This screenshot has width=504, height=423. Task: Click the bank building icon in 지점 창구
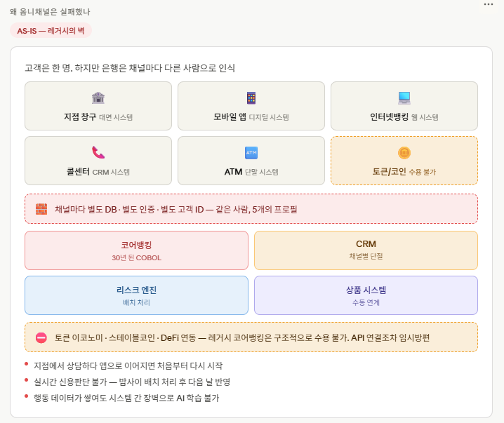point(98,98)
